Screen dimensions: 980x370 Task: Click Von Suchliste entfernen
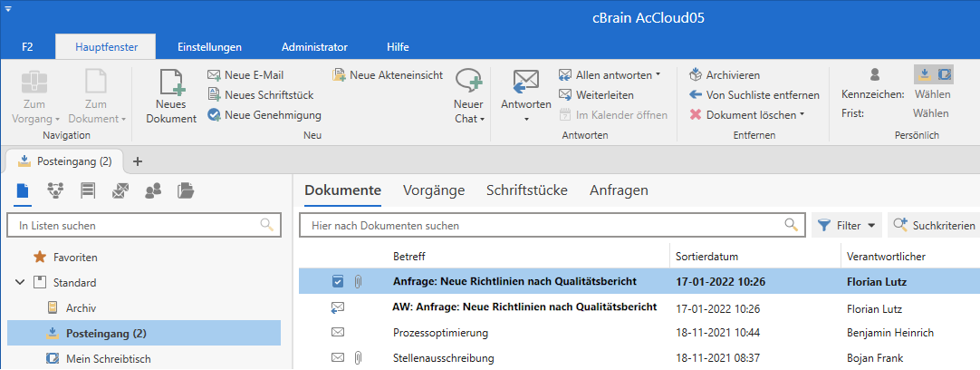pyautogui.click(x=762, y=95)
